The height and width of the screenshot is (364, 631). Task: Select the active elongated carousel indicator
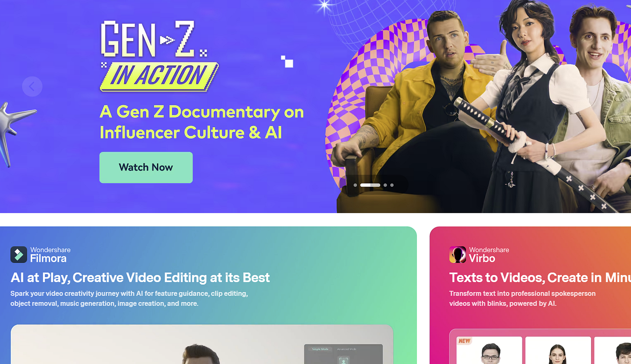click(x=370, y=185)
